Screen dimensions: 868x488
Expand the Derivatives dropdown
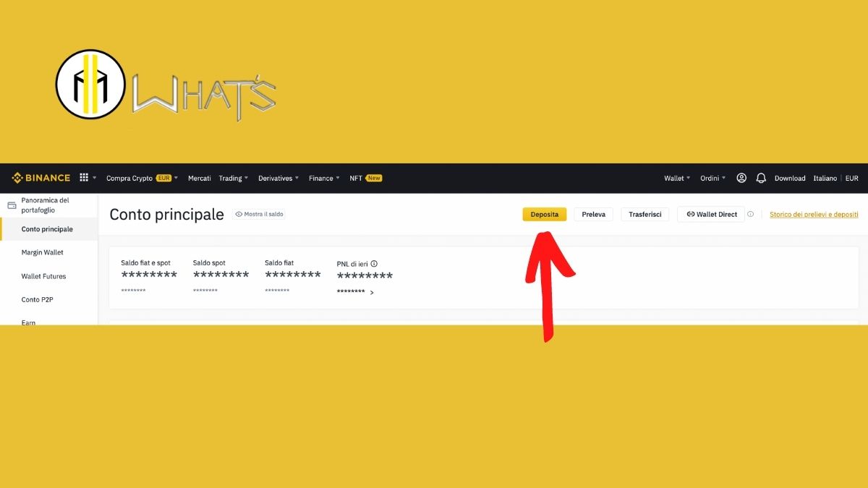coord(276,177)
